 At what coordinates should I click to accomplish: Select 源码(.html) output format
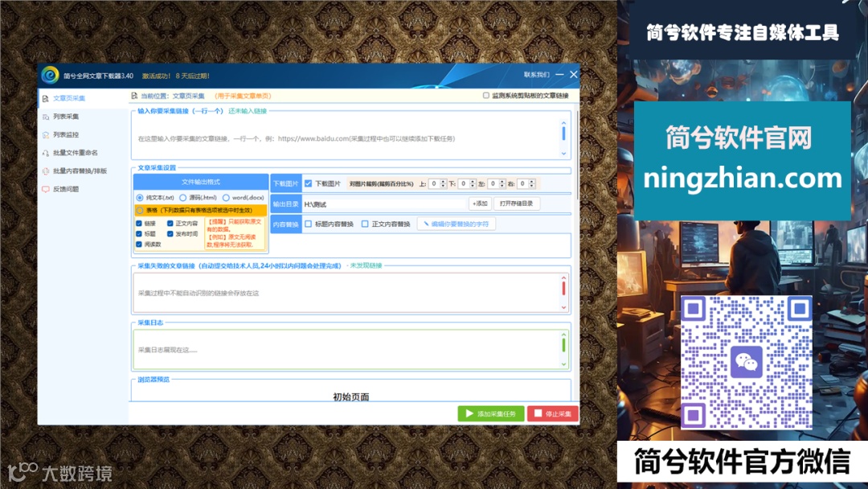pos(182,198)
